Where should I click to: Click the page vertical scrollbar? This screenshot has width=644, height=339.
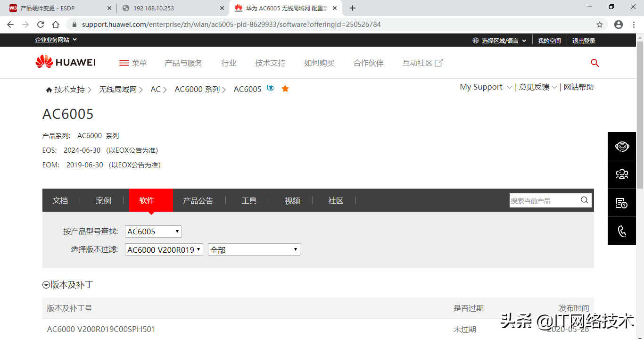tap(640, 115)
